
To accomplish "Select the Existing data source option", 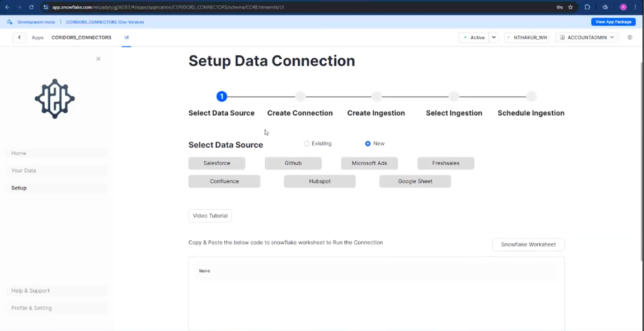I will click(x=307, y=143).
